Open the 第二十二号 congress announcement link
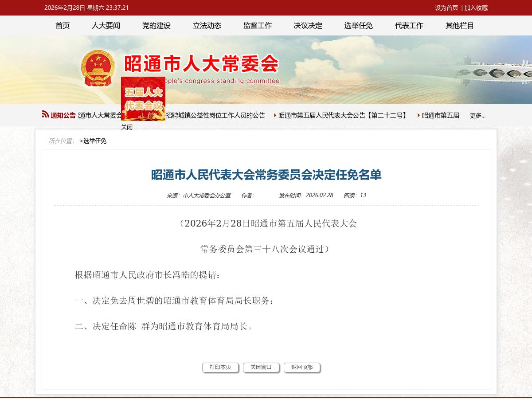This screenshot has height=399, width=532. point(343,116)
